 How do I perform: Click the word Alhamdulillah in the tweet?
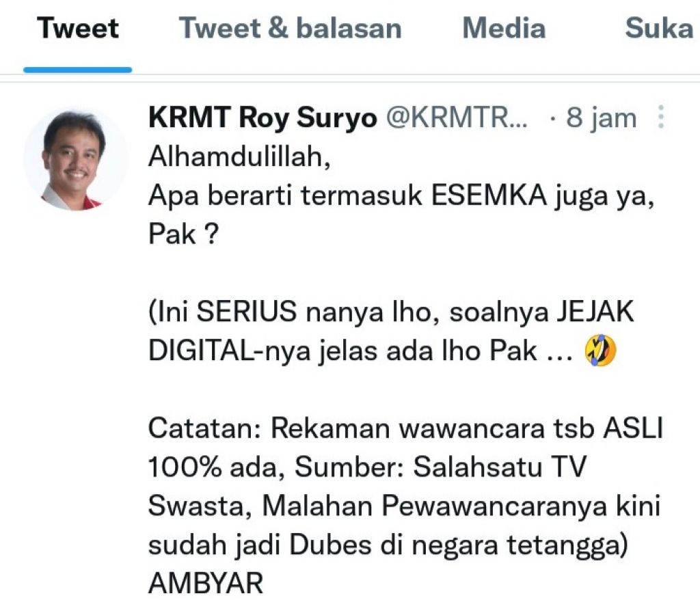[239, 156]
